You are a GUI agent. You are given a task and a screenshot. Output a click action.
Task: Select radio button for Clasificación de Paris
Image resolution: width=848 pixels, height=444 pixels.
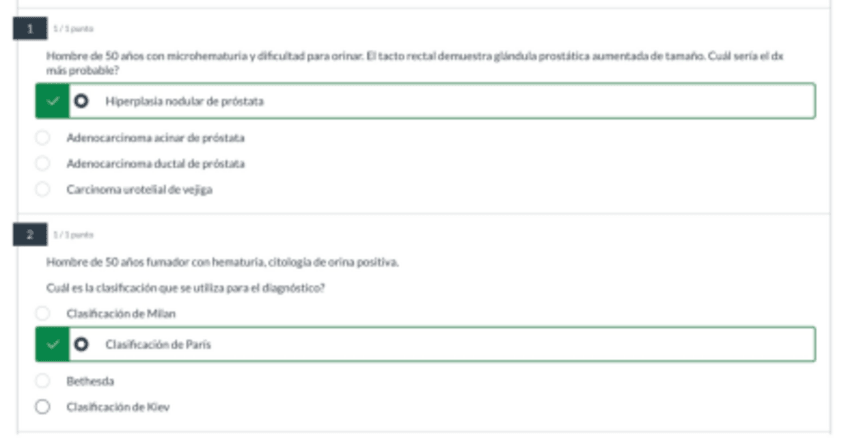[x=81, y=345]
